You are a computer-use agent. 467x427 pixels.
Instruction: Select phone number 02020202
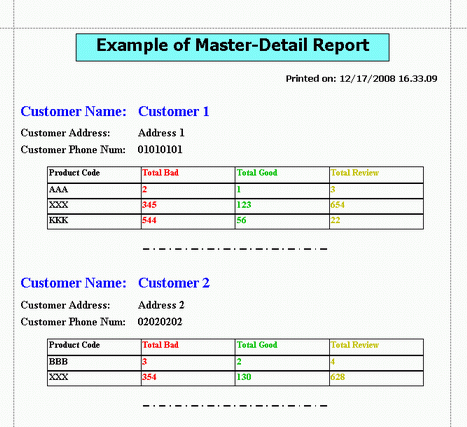pyautogui.click(x=160, y=322)
